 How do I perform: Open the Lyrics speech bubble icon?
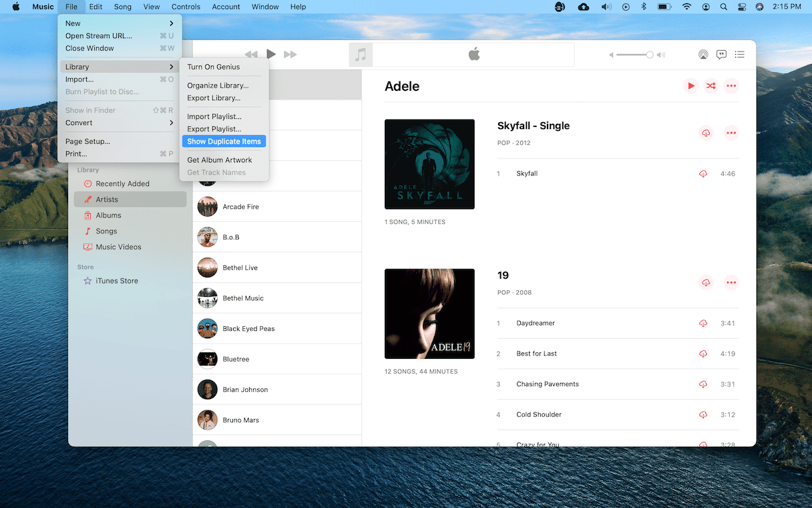[721, 55]
